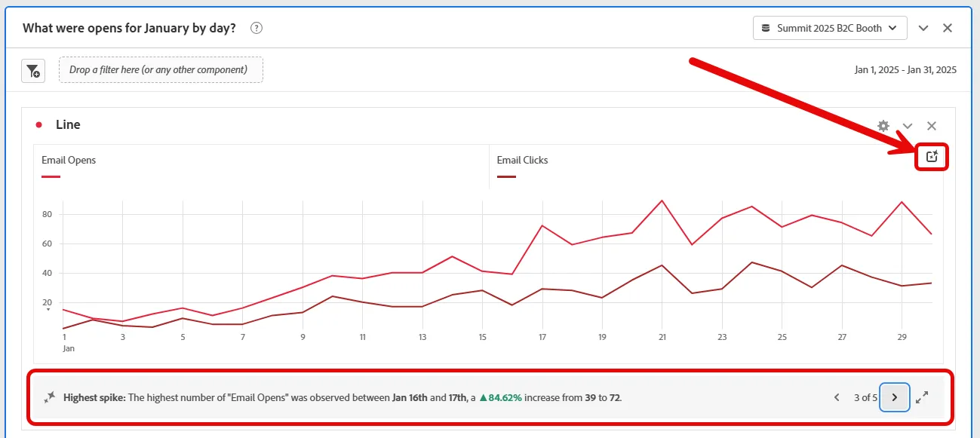Click the 'Drop a filter here' drop zone
Viewport: 980px width, 438px height.
[161, 70]
